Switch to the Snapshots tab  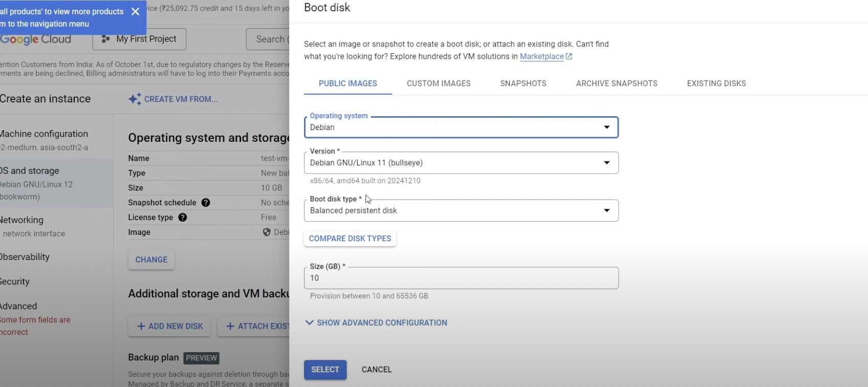point(523,83)
